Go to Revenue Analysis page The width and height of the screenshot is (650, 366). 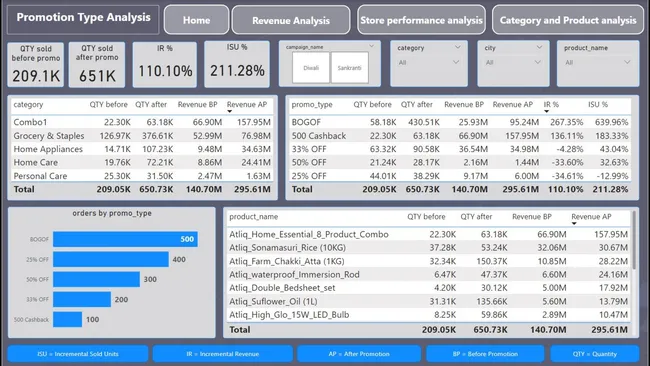pyautogui.click(x=291, y=20)
